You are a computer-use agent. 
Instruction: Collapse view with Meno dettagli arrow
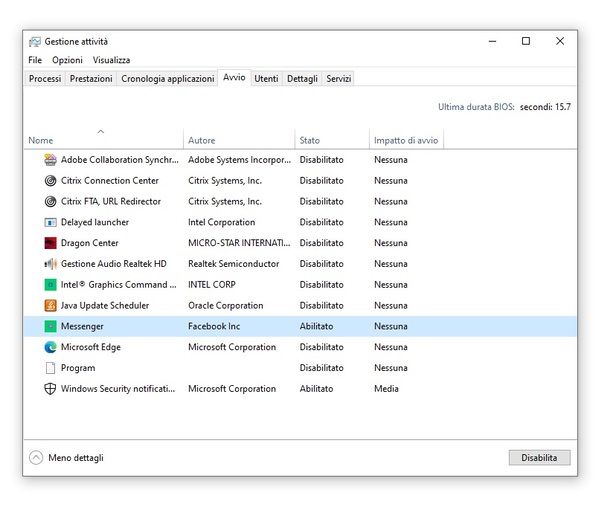pos(36,458)
